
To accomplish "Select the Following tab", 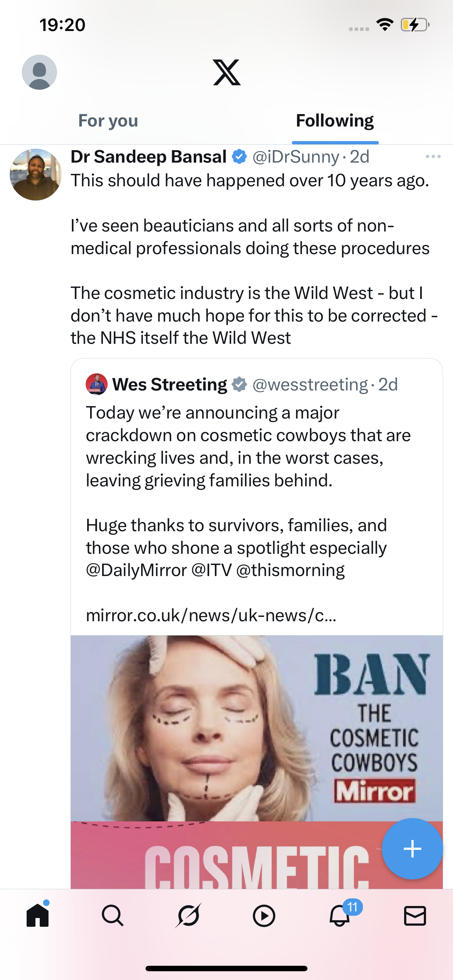I will click(334, 121).
